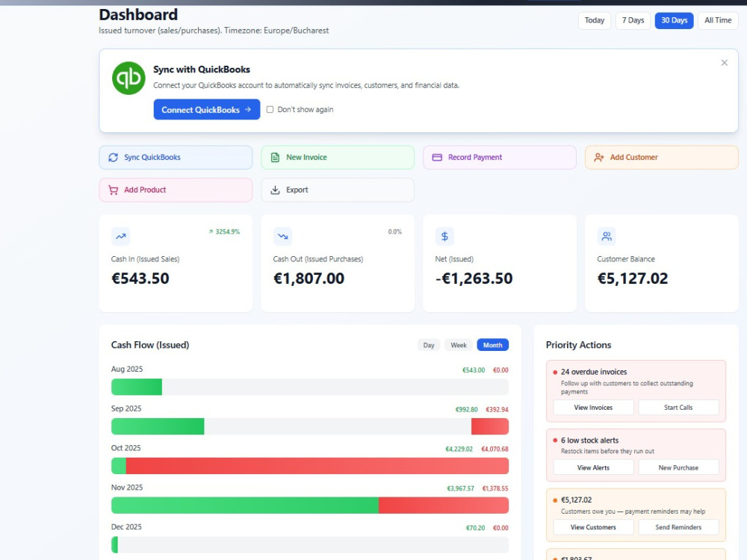Click the New Purchase button

pos(678,467)
